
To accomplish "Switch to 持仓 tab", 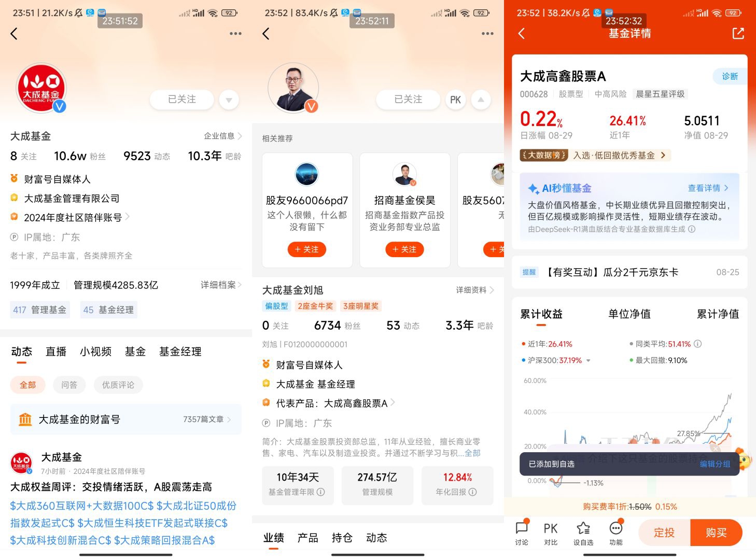I will coord(342,538).
